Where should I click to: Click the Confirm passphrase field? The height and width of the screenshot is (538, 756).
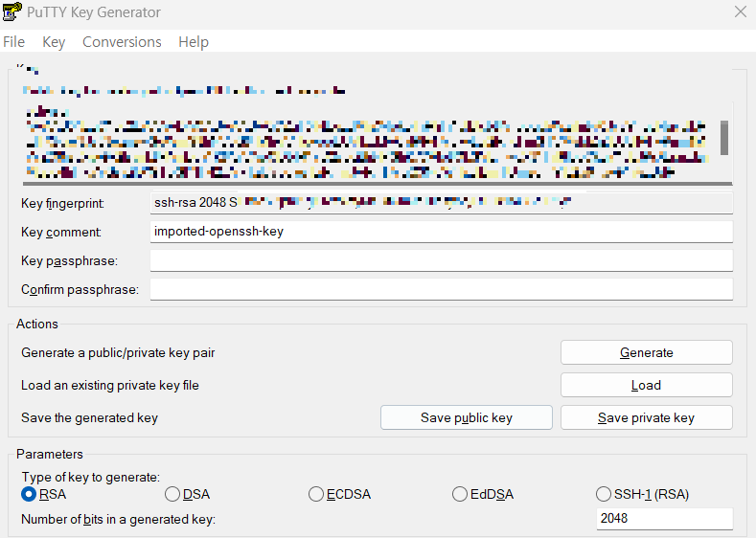(x=442, y=289)
